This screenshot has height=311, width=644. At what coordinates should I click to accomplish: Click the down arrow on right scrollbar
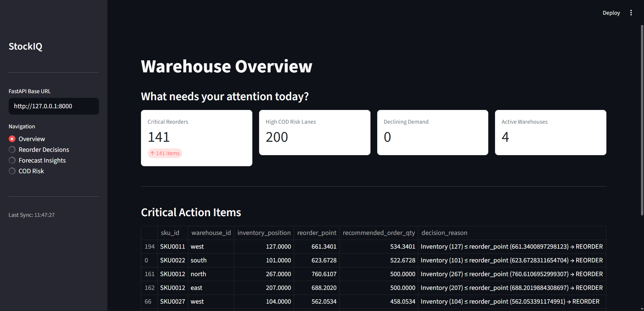[x=641, y=308]
